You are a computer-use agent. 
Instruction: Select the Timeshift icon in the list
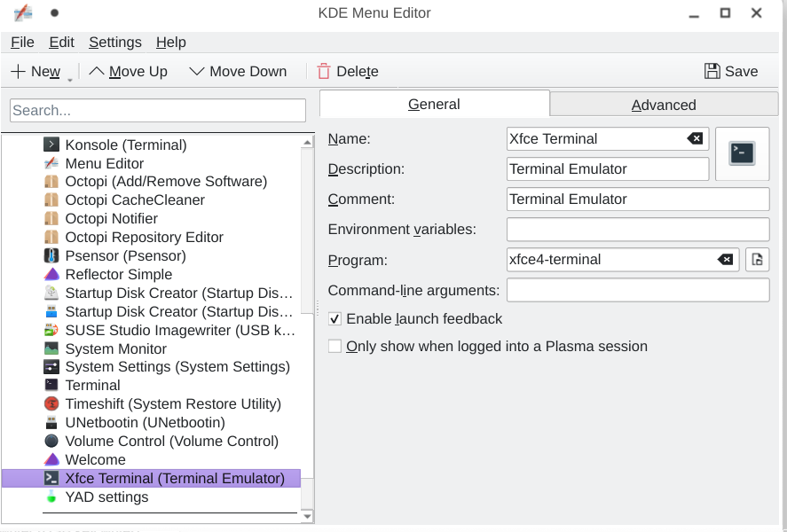51,403
